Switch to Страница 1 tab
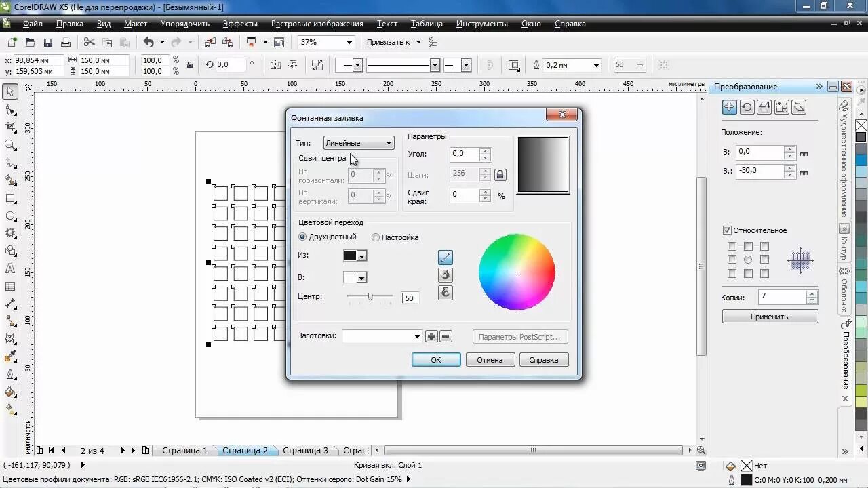The image size is (868, 488). pos(184,450)
